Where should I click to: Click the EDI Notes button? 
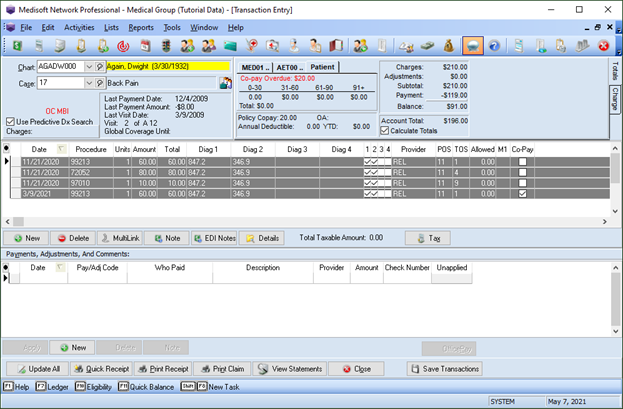(x=214, y=238)
